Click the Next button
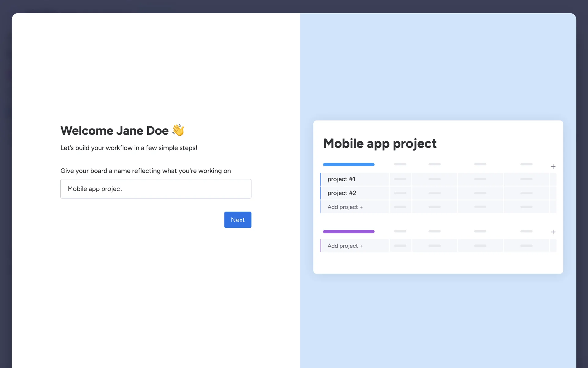Image resolution: width=588 pixels, height=368 pixels. click(238, 220)
